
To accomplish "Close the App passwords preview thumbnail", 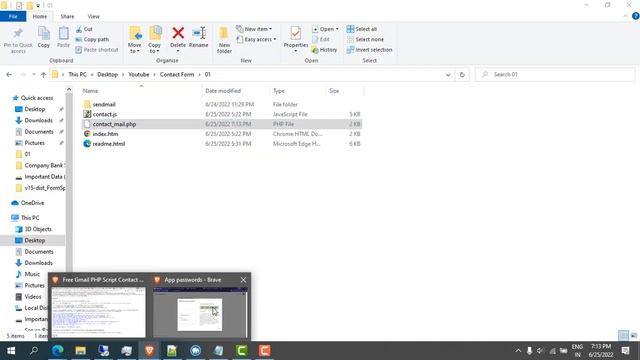I will click(x=243, y=280).
